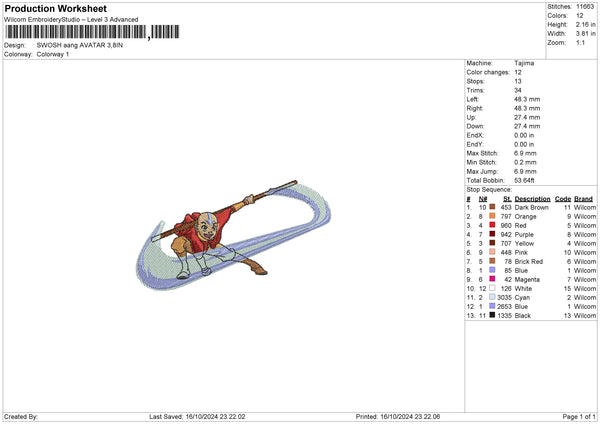Screen dimensions: 600x424
Task: Click the Stitches value '11663'
Action: (x=585, y=7)
